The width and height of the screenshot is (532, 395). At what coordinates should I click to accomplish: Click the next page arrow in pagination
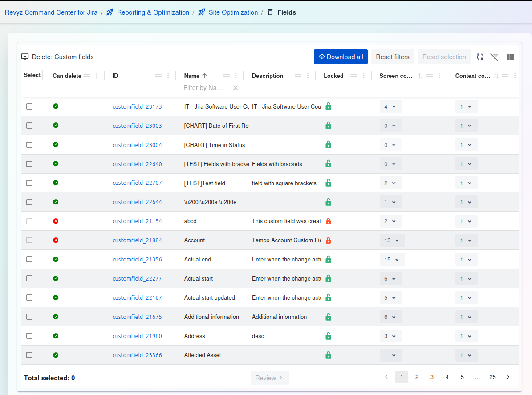point(508,377)
